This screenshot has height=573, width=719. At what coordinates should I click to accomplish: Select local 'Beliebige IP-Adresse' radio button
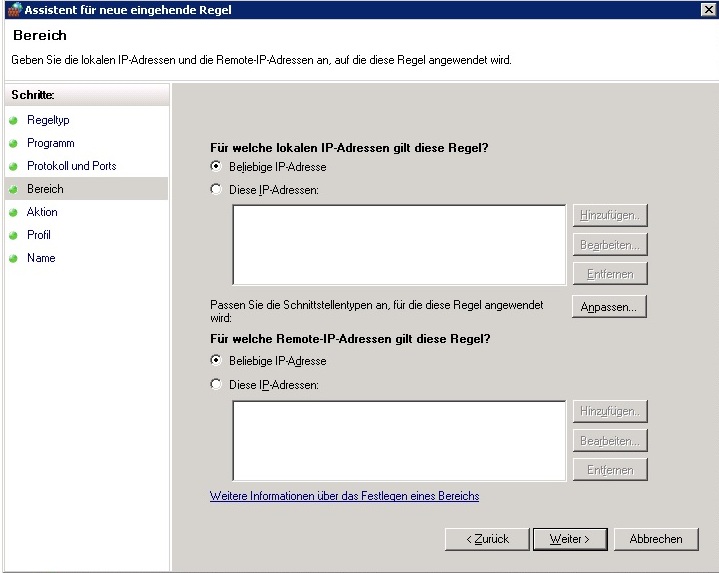click(x=216, y=167)
